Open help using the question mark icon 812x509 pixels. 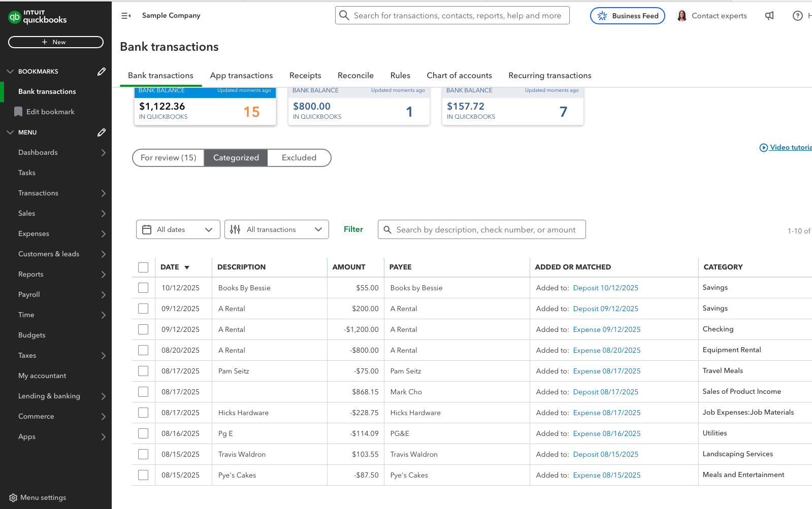798,16
